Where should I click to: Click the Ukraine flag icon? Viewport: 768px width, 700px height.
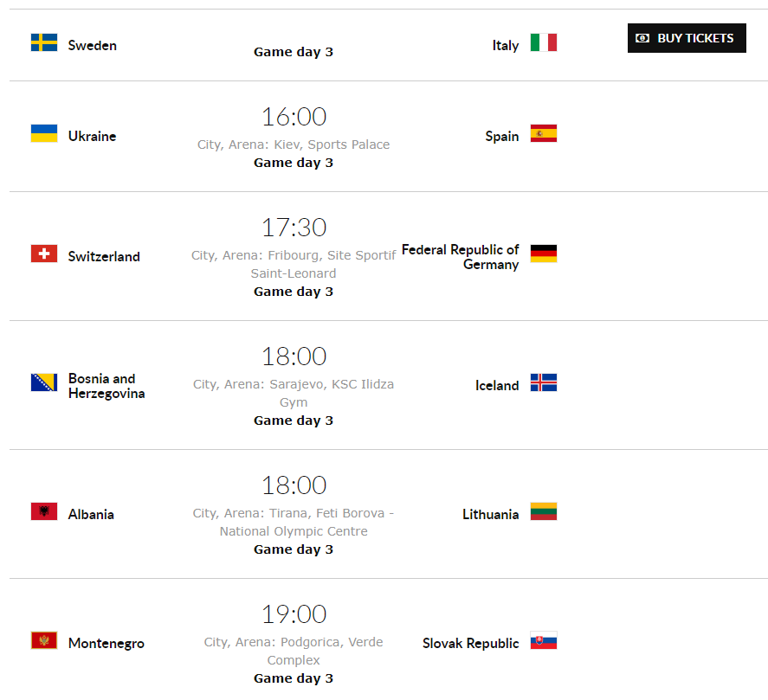pos(44,133)
